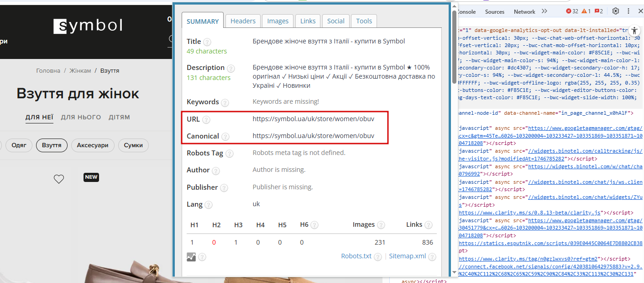Click the NEW badge on product card
This screenshot has height=283, width=644.
(x=91, y=177)
